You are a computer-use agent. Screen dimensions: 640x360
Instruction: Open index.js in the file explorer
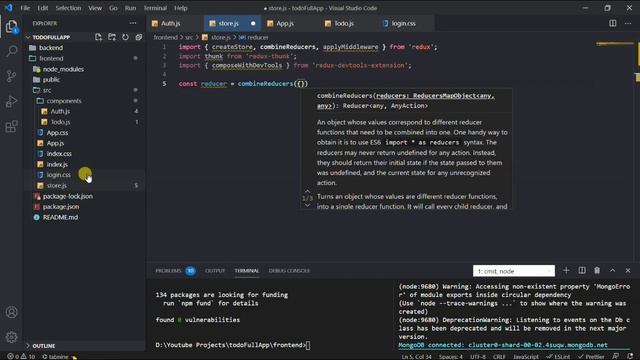57,164
